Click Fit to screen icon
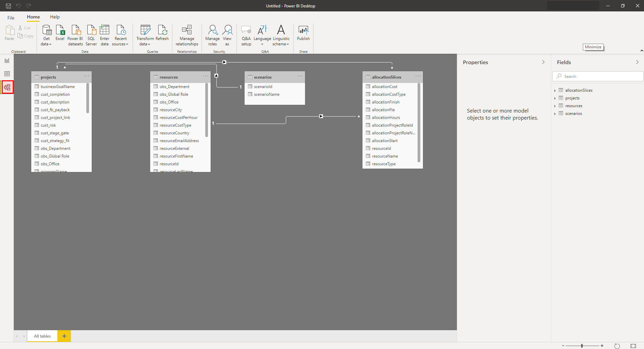This screenshot has height=349, width=644. click(633, 346)
